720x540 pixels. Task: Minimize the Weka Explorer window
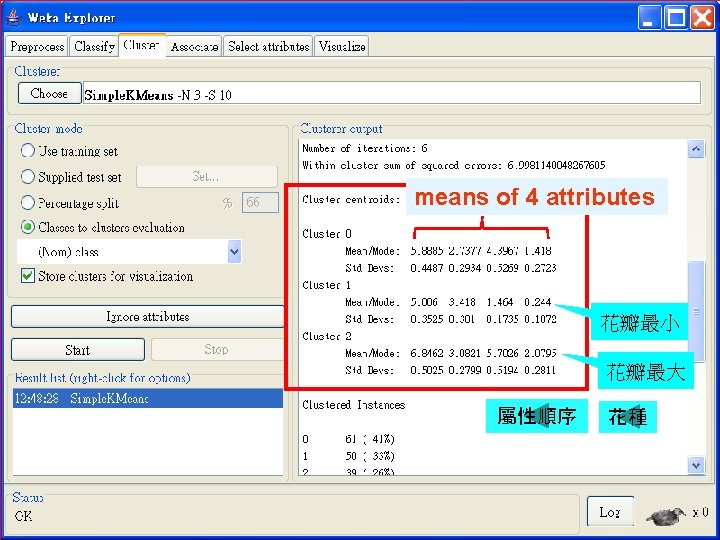pos(648,18)
